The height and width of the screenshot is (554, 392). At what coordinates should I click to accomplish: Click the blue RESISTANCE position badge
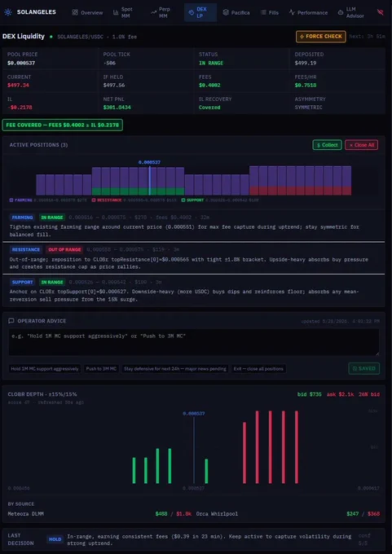pyautogui.click(x=26, y=249)
